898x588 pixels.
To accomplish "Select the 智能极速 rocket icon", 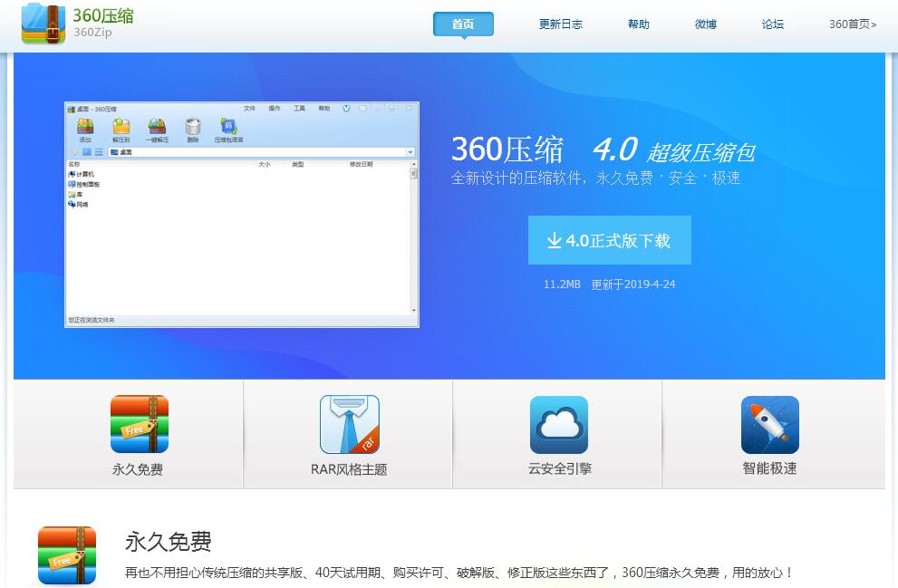I will tap(769, 424).
